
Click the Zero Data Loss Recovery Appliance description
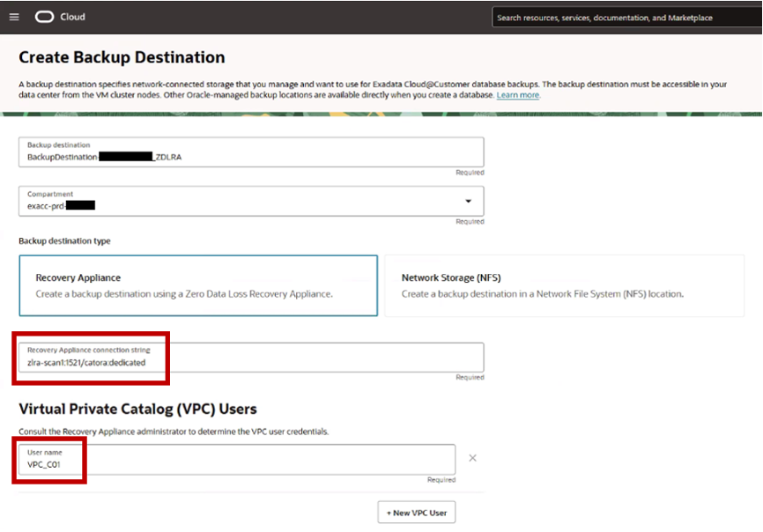pos(184,294)
